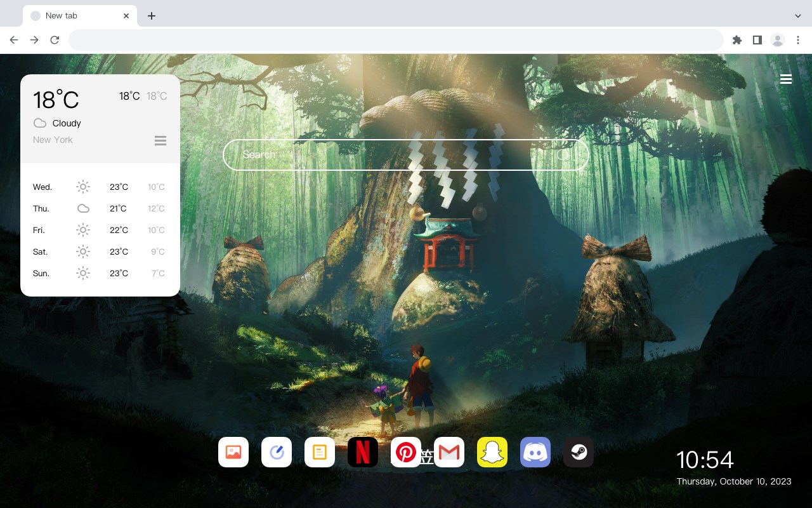Open the blue pencil-circle dock icon

click(x=277, y=452)
